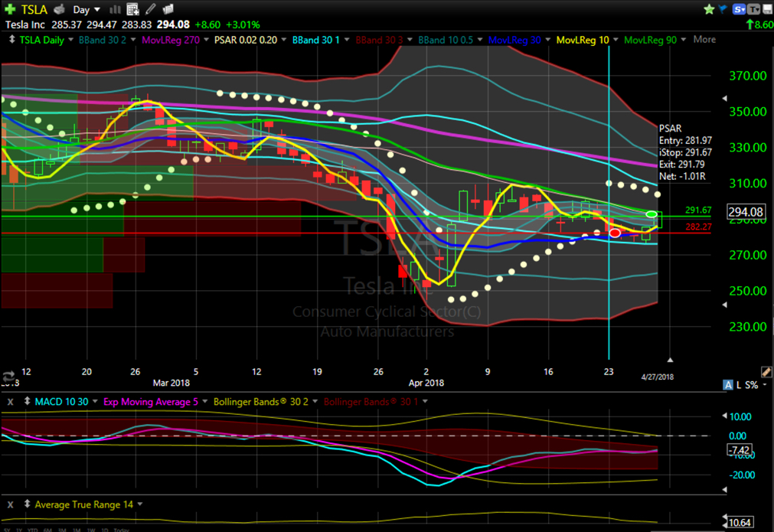Viewport: 774px width, 532px height.
Task: Toggle the S% scale option
Action: point(751,385)
